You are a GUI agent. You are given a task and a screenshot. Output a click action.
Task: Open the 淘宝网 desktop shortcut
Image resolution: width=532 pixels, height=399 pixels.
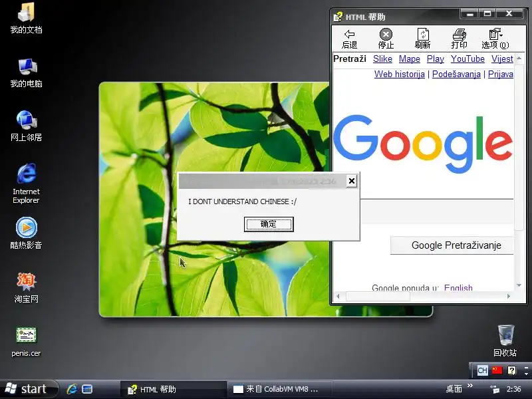coord(26,287)
